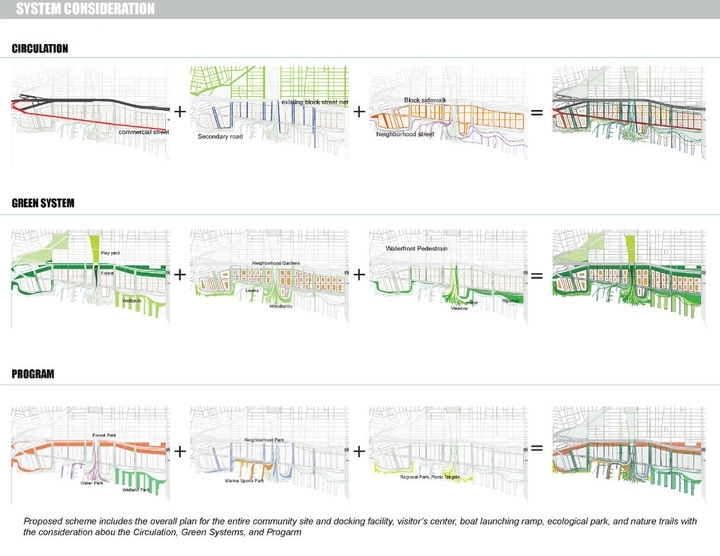This screenshot has height=556, width=720.
Task: Click the 'Play yard' label
Action: (x=110, y=253)
